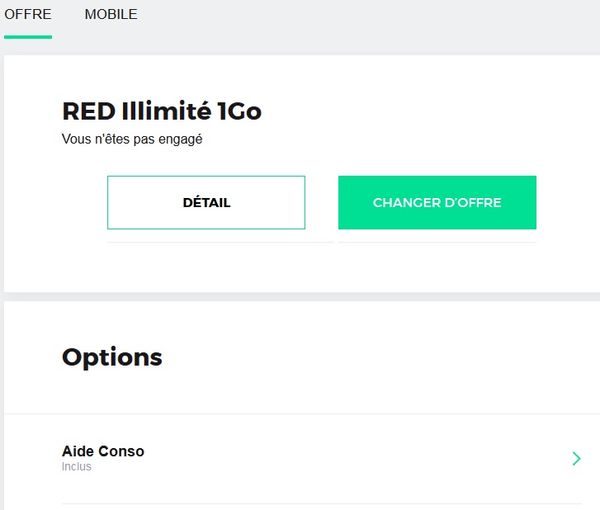Click the gray gap between offer and Options cards

[300, 296]
